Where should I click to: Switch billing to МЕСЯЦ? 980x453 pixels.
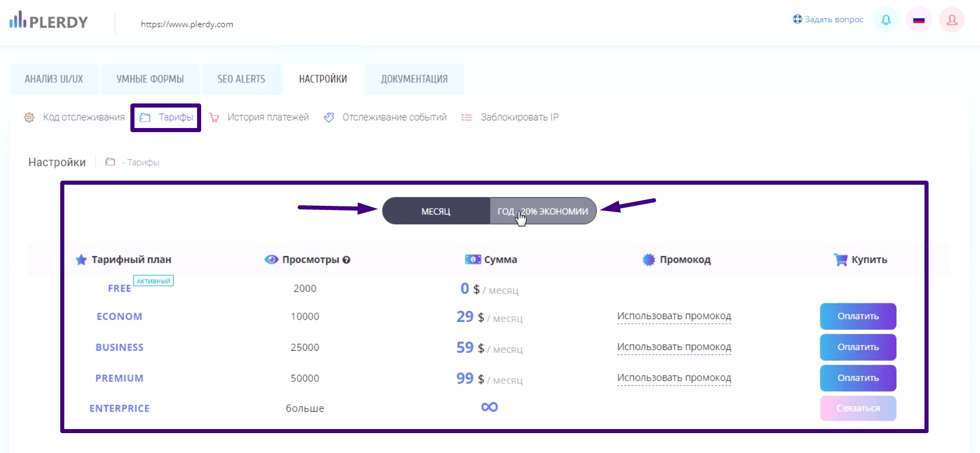pos(436,211)
